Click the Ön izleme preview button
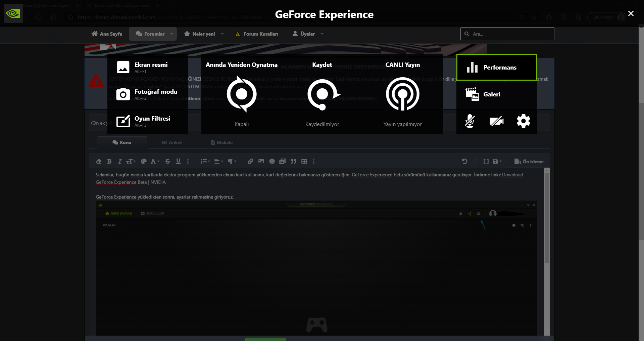The image size is (644, 341). pyautogui.click(x=529, y=162)
